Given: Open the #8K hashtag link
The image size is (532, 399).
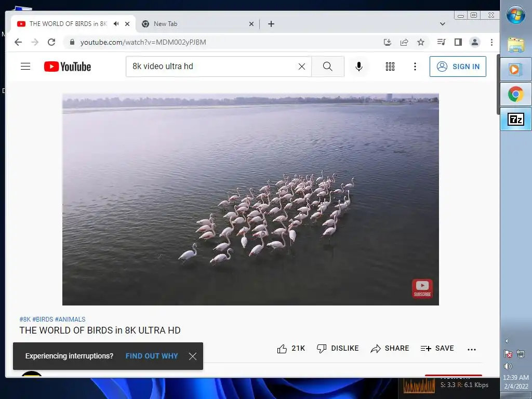Looking at the screenshot, I should 25,320.
